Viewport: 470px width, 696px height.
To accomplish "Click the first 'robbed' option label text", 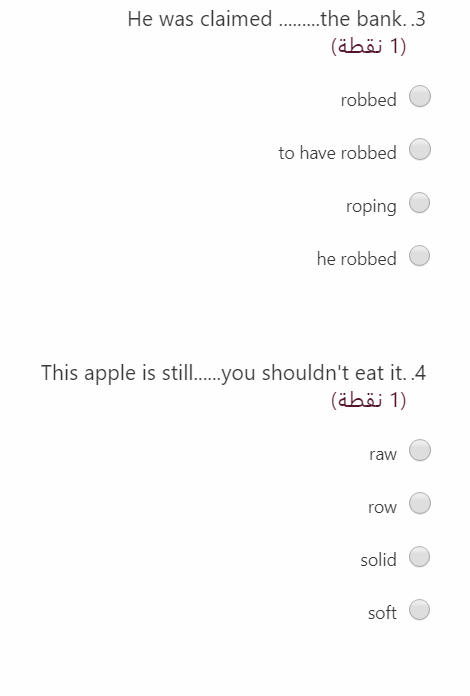I will coord(368,100).
